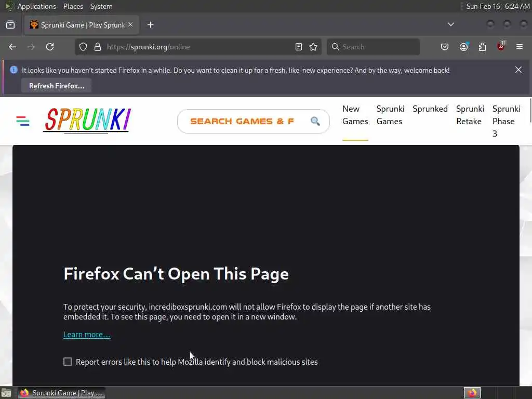Open the Applications system menu

tap(37, 6)
